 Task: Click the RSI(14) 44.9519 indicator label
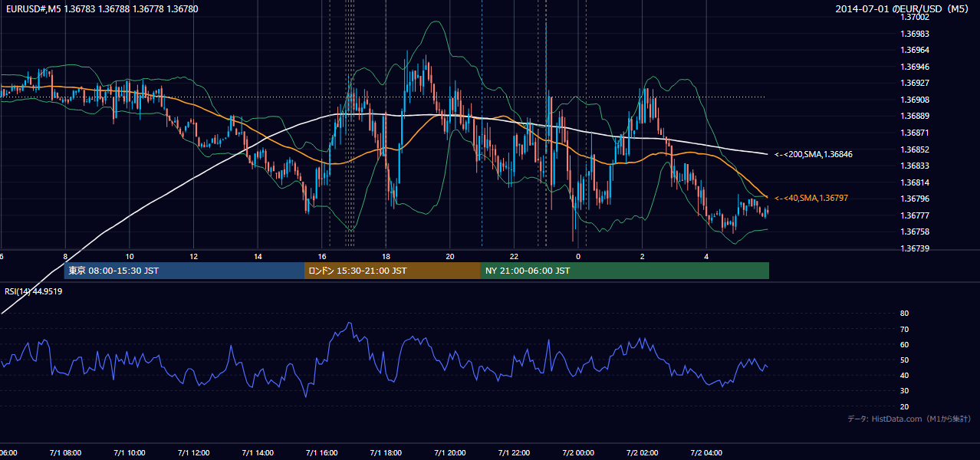(x=34, y=291)
